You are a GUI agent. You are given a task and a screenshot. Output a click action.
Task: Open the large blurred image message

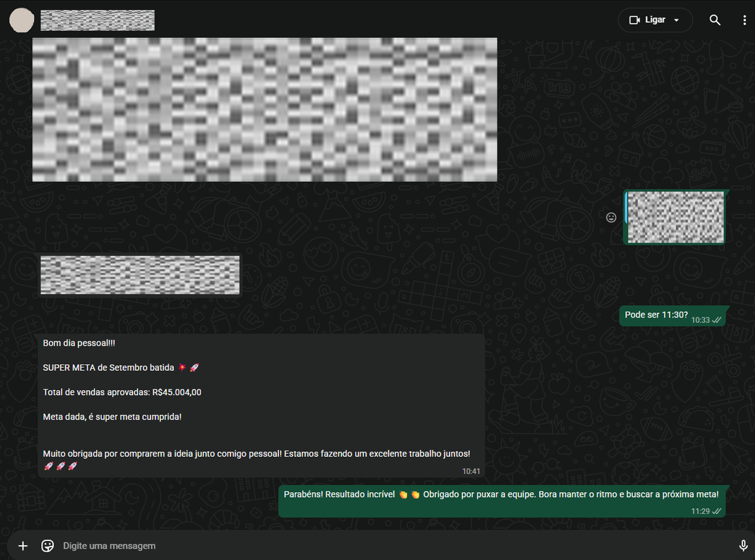click(264, 110)
